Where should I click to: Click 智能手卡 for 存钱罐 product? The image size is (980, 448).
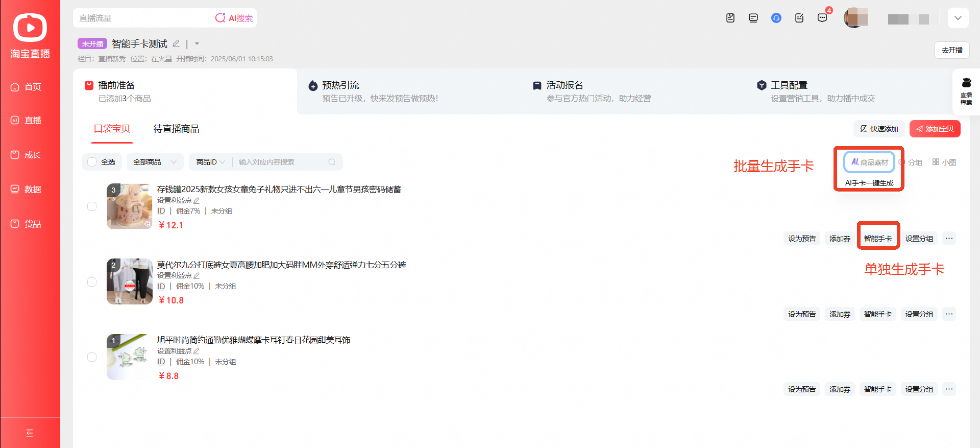tap(878, 238)
